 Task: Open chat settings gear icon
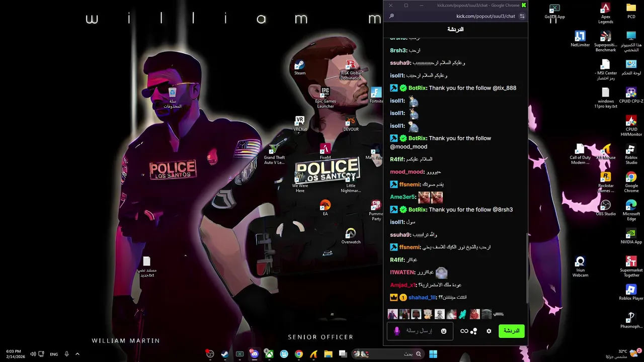(489, 331)
